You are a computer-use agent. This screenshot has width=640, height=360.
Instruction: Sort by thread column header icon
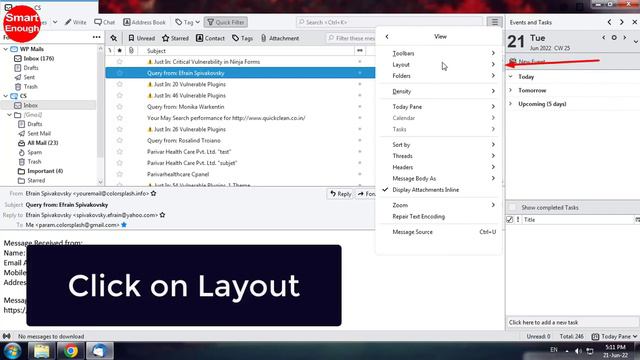(x=110, y=51)
